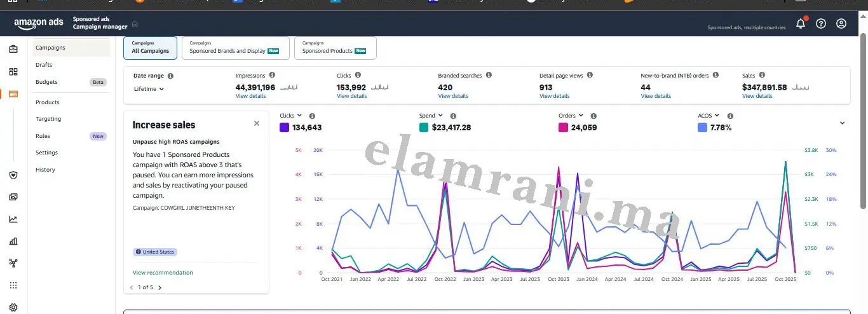Collapse the chart using the right chevron

tap(843, 123)
